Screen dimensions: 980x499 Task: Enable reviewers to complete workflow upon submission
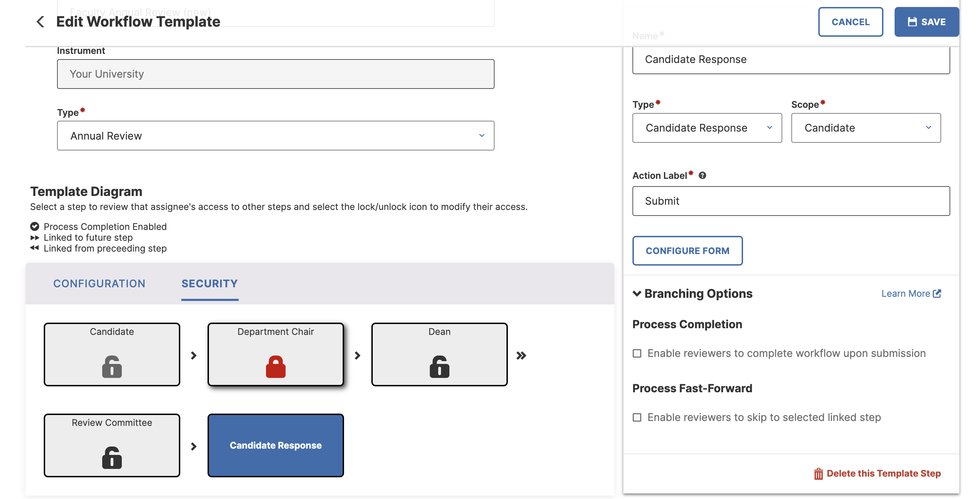[x=637, y=353]
